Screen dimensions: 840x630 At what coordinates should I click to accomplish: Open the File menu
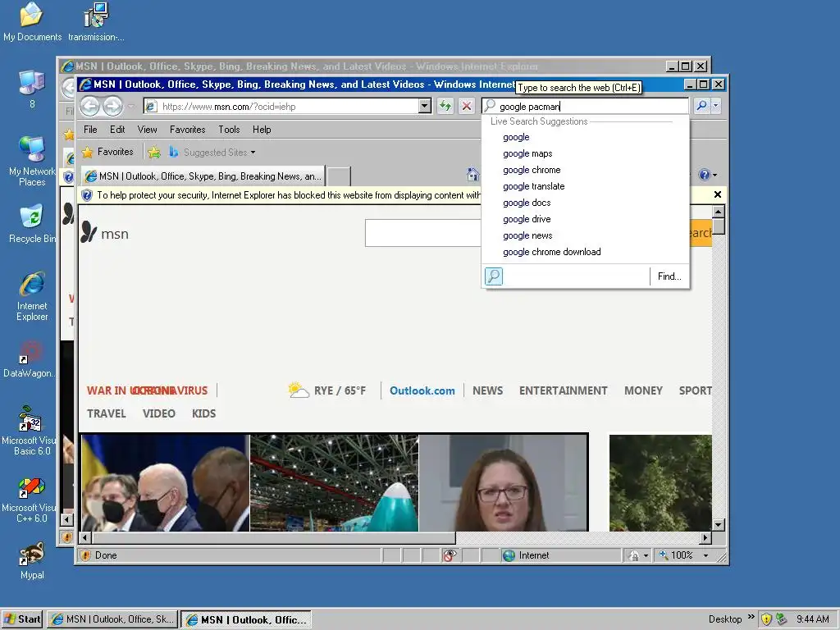pyautogui.click(x=90, y=130)
